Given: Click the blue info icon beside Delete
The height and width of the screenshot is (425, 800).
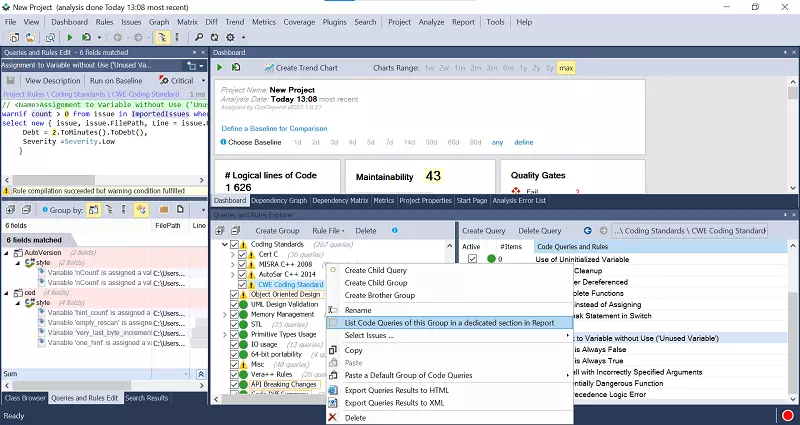Looking at the screenshot, I should point(395,230).
